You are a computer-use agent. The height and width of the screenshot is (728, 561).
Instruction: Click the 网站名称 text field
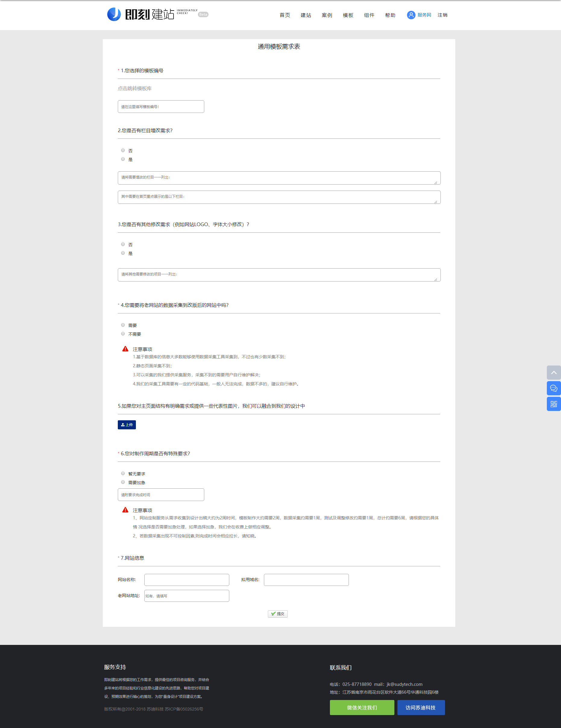pos(186,580)
